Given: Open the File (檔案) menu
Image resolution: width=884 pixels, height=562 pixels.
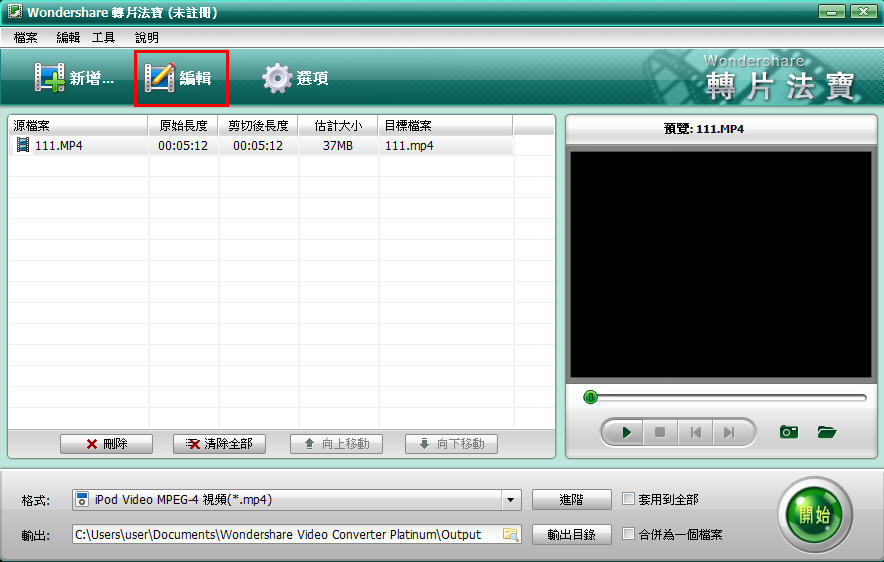Looking at the screenshot, I should (26, 37).
